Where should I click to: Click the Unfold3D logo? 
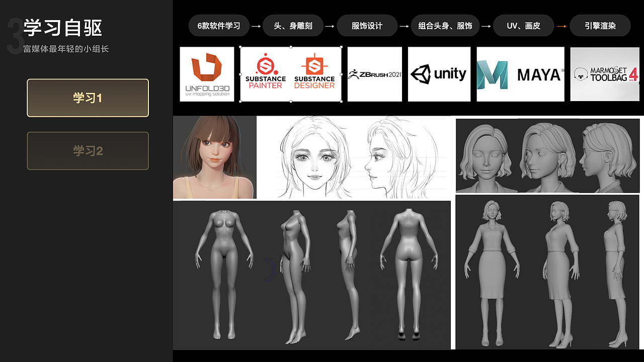tap(207, 74)
